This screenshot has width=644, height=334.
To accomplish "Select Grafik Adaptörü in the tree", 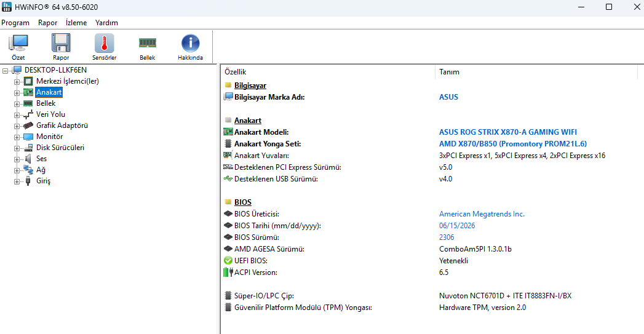I will (62, 125).
